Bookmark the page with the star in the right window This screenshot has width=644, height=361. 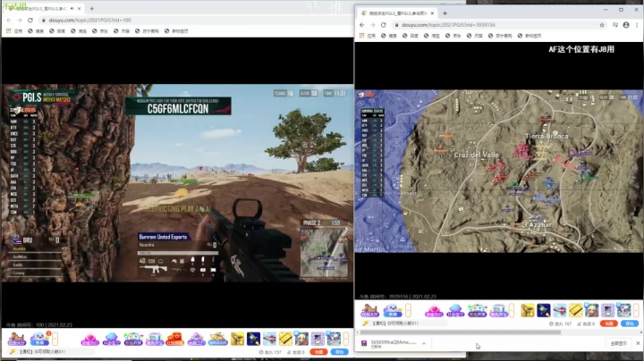pyautogui.click(x=602, y=25)
